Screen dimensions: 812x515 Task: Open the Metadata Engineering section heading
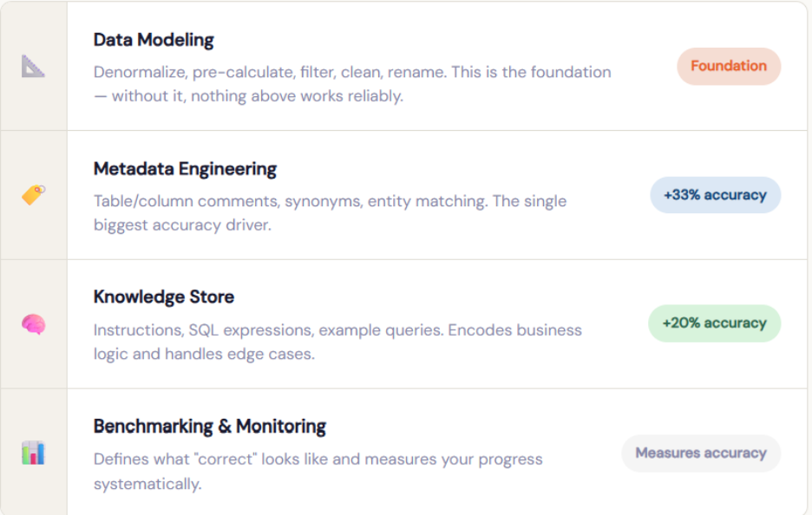click(x=185, y=169)
